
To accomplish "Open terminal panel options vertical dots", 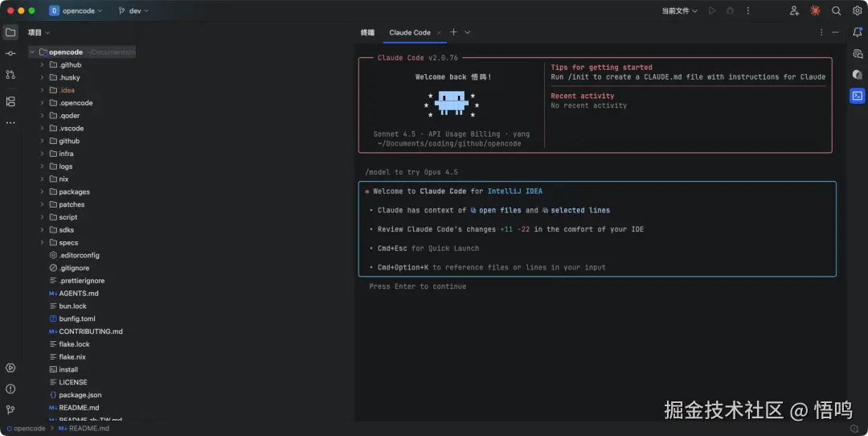I will (x=821, y=32).
